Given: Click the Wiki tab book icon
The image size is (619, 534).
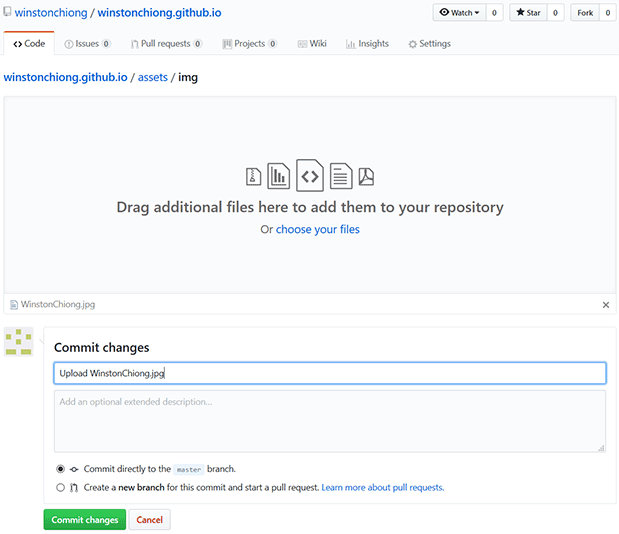Looking at the screenshot, I should [x=302, y=44].
